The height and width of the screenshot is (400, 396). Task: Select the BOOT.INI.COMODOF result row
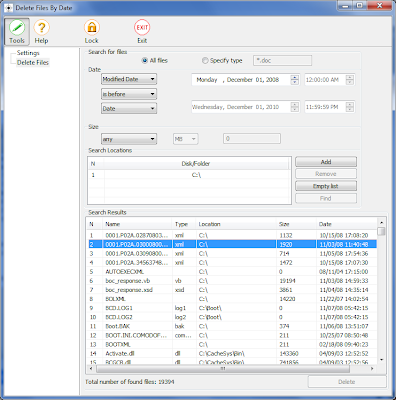click(x=233, y=335)
